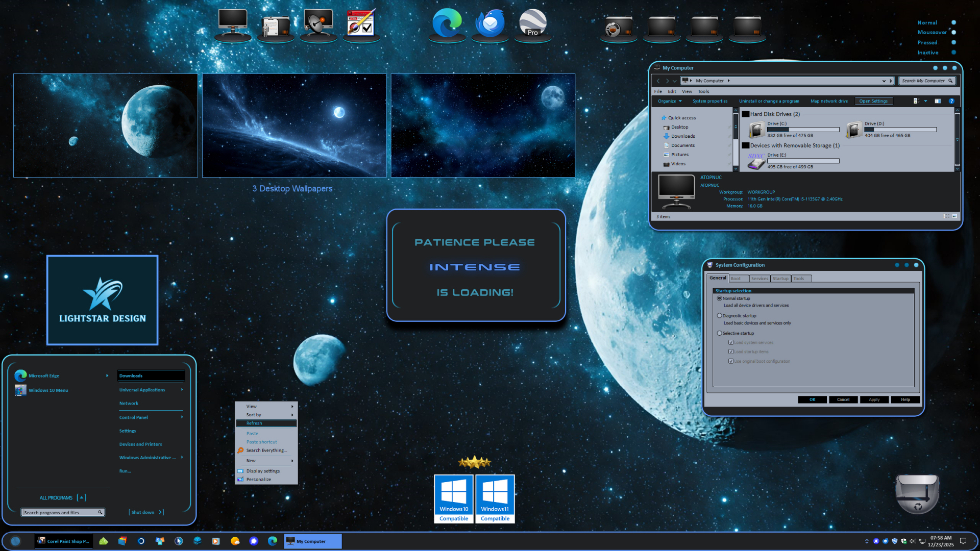Image resolution: width=980 pixels, height=551 pixels.
Task: Click the help question mark icon
Action: coord(951,101)
